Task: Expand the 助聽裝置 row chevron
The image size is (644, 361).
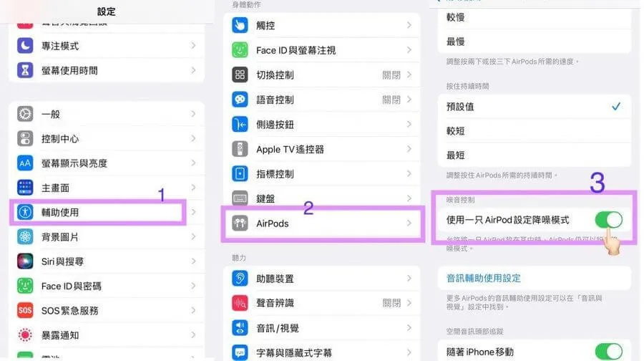Action: click(x=409, y=279)
